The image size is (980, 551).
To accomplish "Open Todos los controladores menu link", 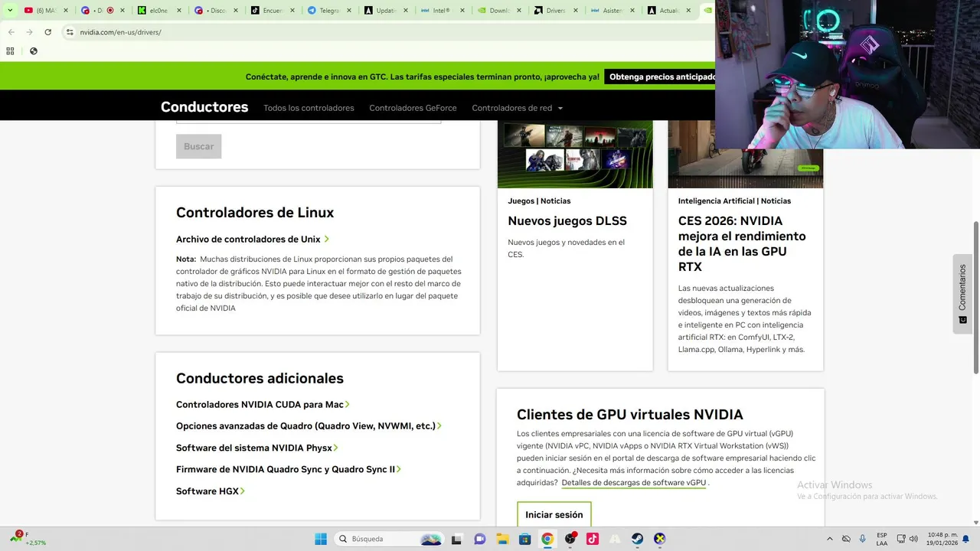I will tap(309, 108).
